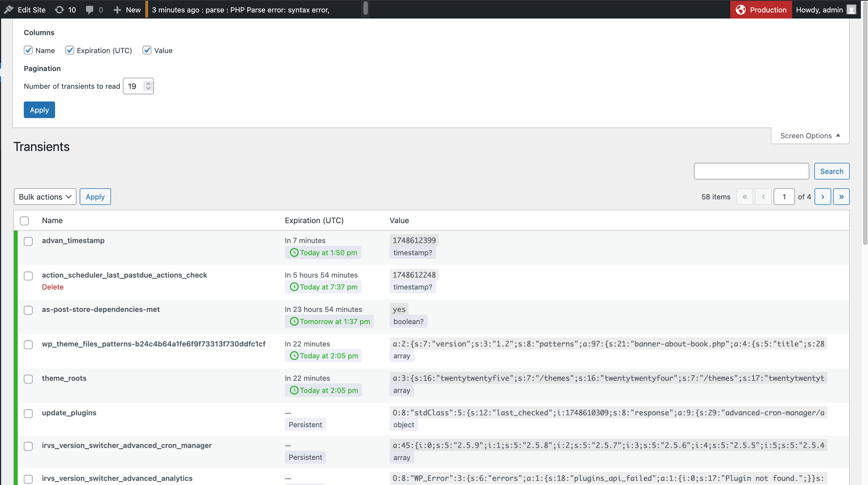This screenshot has width=868, height=485.
Task: Click the Value column header
Action: click(399, 220)
